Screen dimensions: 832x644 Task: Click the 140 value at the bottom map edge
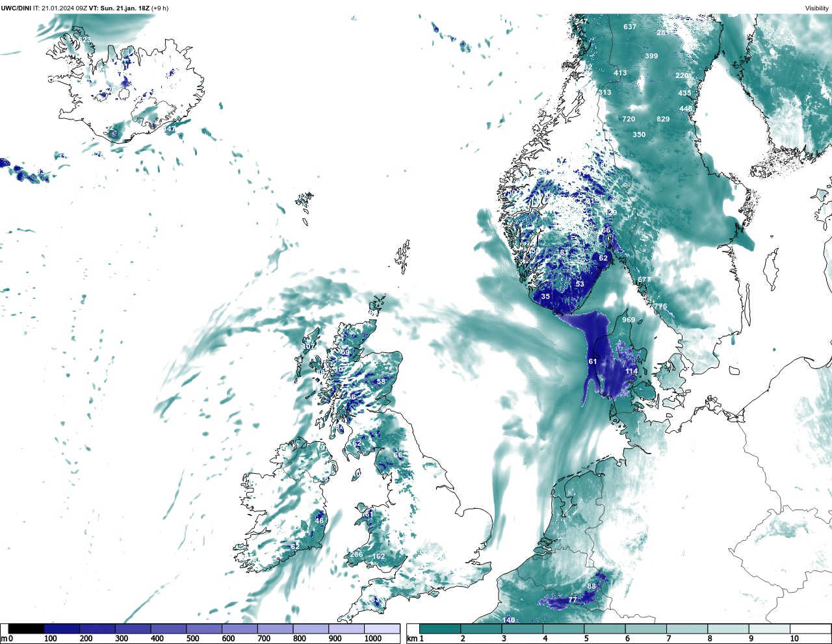click(508, 620)
